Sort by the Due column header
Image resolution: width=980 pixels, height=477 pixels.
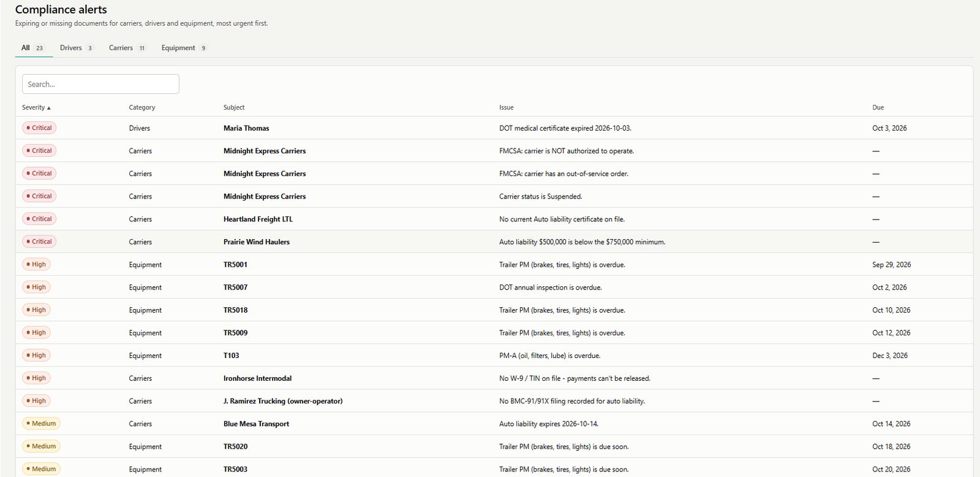click(x=878, y=107)
